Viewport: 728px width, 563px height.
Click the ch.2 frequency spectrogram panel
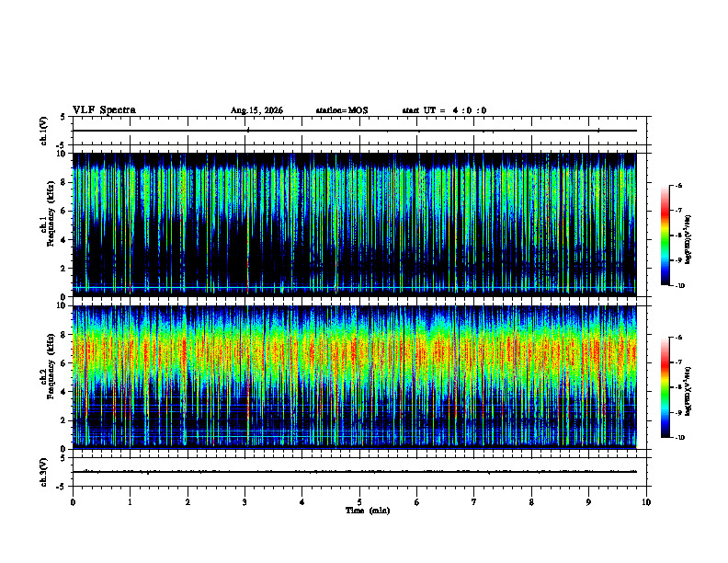354,377
